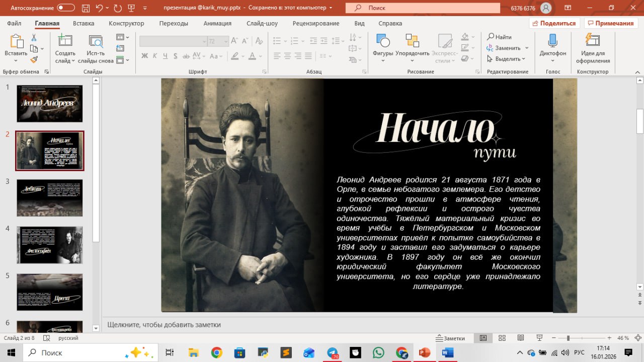Open the Рецензирование tab
The image size is (644, 362).
tap(316, 24)
